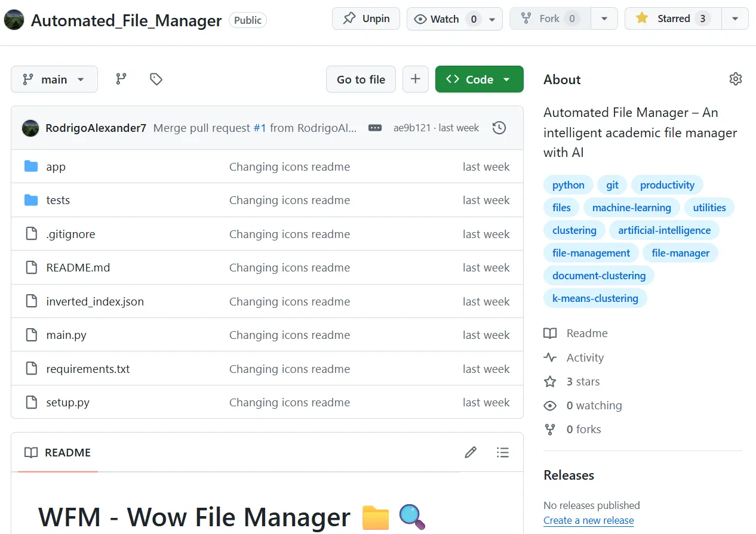The width and height of the screenshot is (756, 534).
Task: Open the green Code dropdown
Action: [480, 79]
